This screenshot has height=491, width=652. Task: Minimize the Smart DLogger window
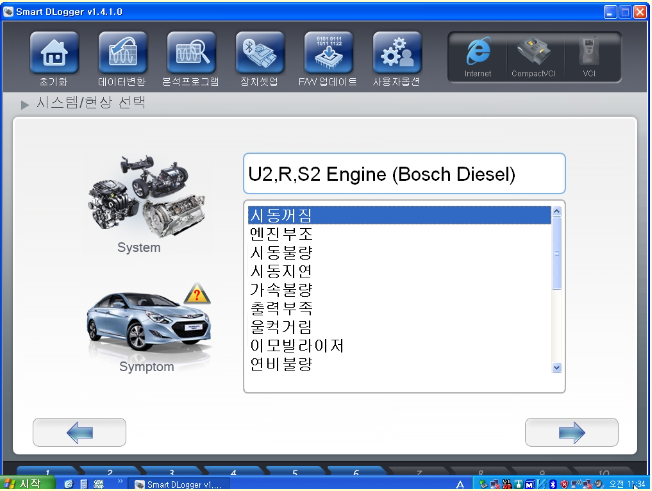point(610,12)
